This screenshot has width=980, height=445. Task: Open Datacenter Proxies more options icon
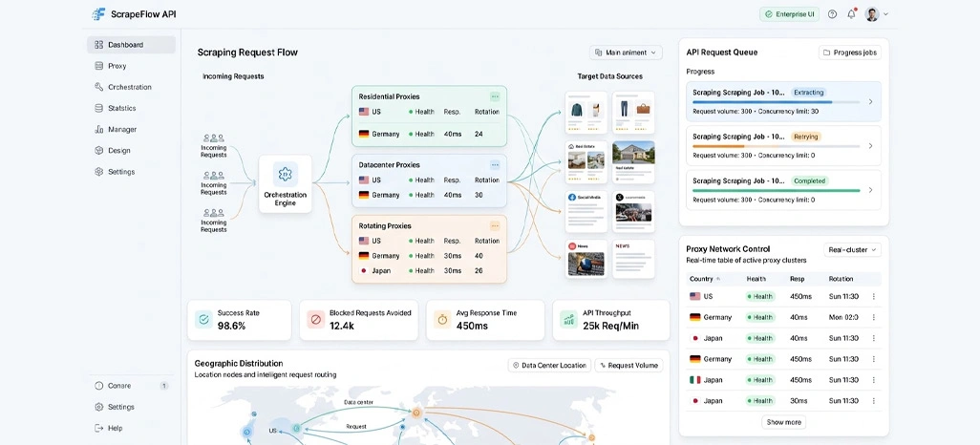coord(495,165)
